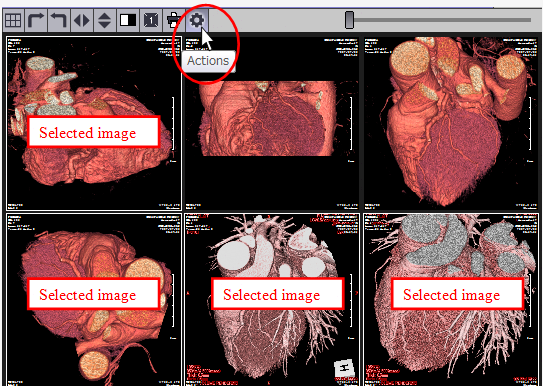Click the zoom slider handle
The width and height of the screenshot is (543, 386).
coord(349,20)
